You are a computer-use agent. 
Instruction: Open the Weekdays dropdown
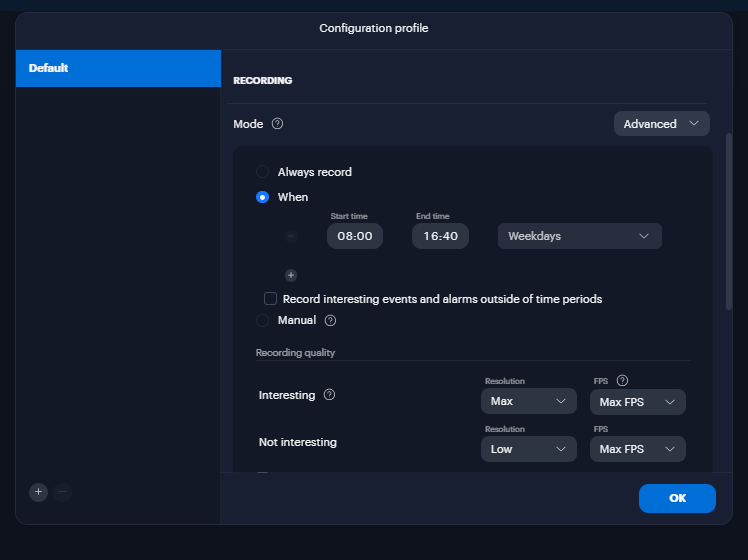(x=580, y=236)
